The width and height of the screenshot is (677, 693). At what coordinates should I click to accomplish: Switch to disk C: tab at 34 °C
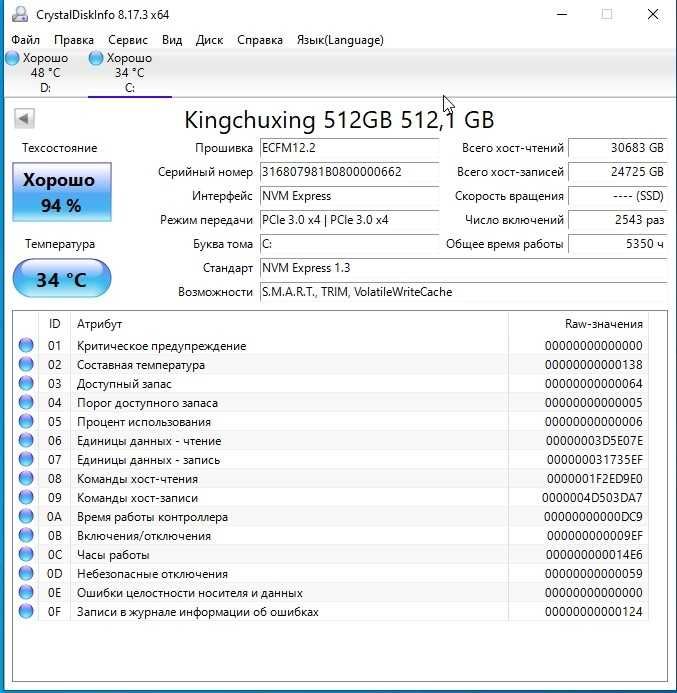pyautogui.click(x=129, y=72)
